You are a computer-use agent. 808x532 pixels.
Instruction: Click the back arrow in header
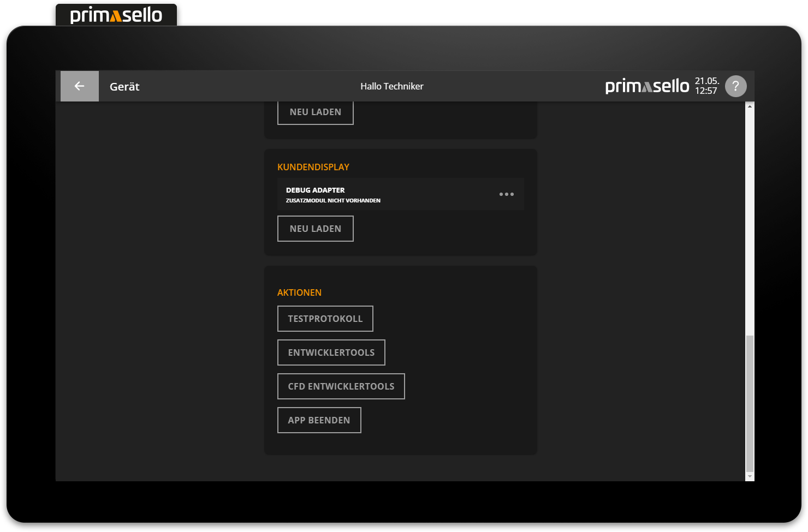click(x=80, y=86)
